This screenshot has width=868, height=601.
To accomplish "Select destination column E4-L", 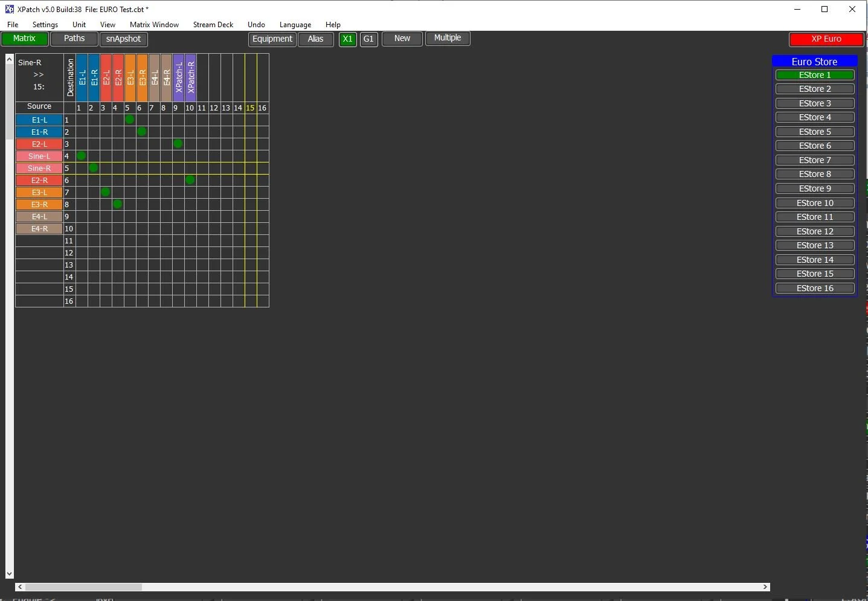I will pos(154,78).
